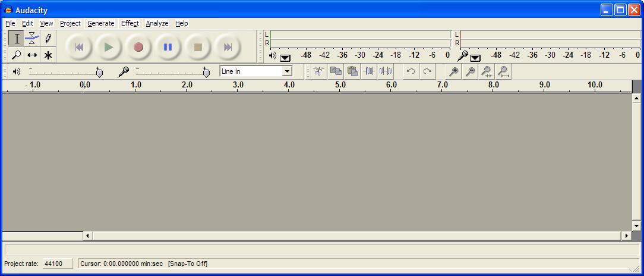Click the Zoom Out magnifier icon
Viewport: 644px width, 276px height.
[471, 71]
